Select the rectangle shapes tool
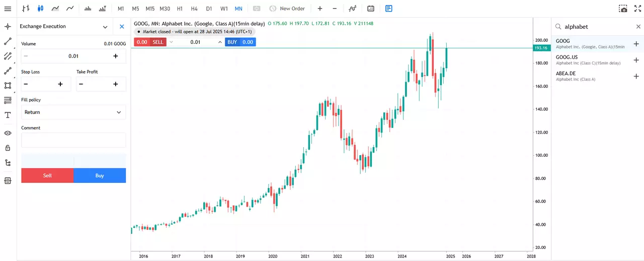 [8, 86]
